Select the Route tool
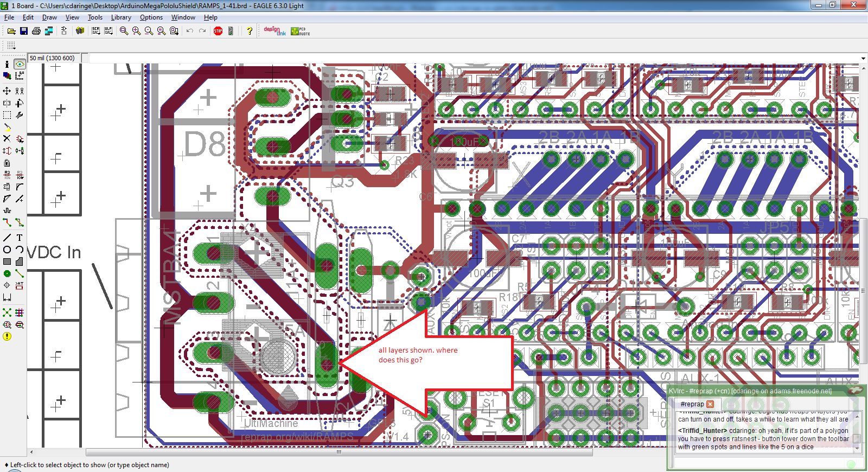 [7, 222]
